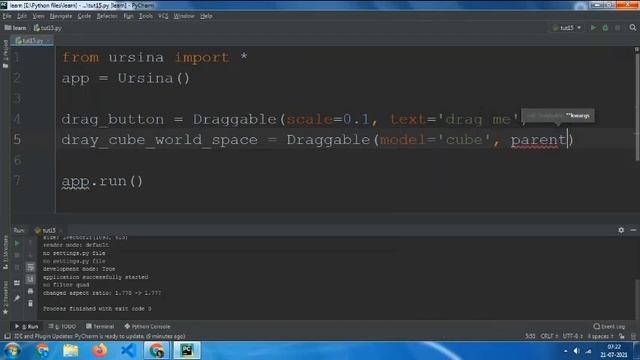
Task: Click the editor vertical scrollbar
Action: [637, 107]
